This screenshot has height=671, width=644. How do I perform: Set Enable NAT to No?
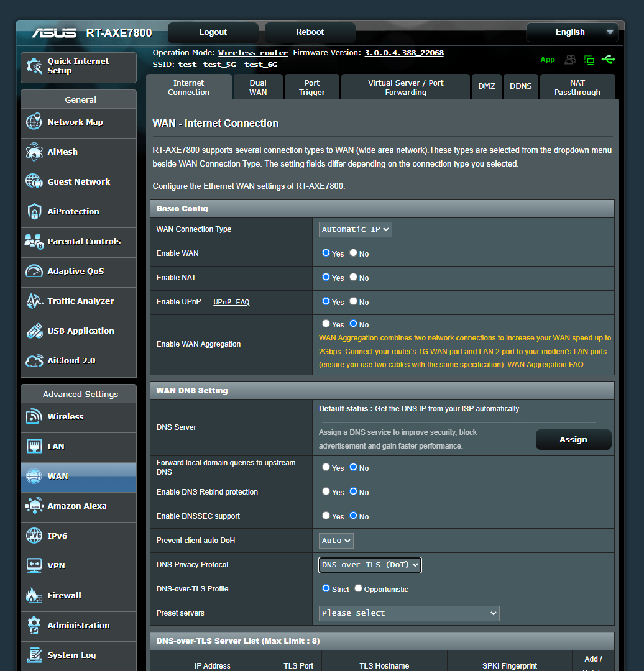tap(353, 277)
